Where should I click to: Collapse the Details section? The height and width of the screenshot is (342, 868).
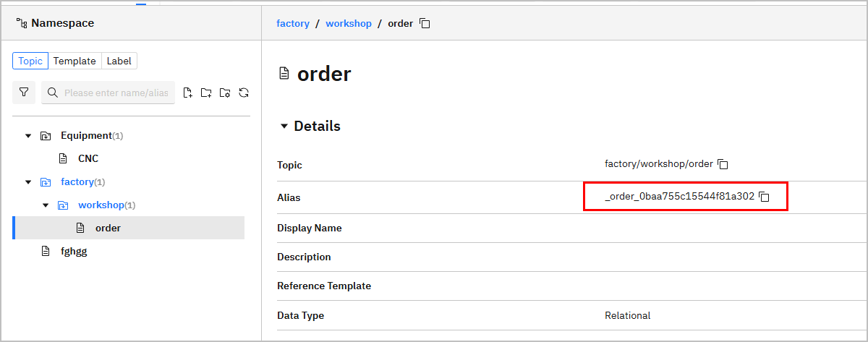284,127
